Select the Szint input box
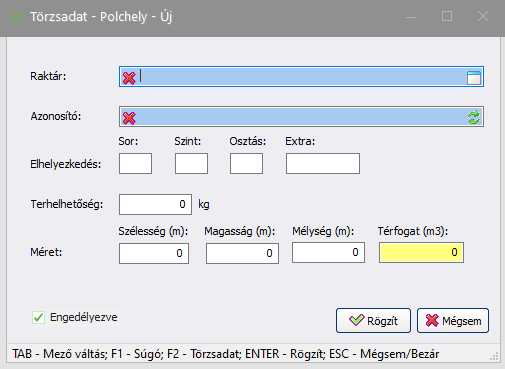Image resolution: width=505 pixels, height=369 pixels. (191, 163)
